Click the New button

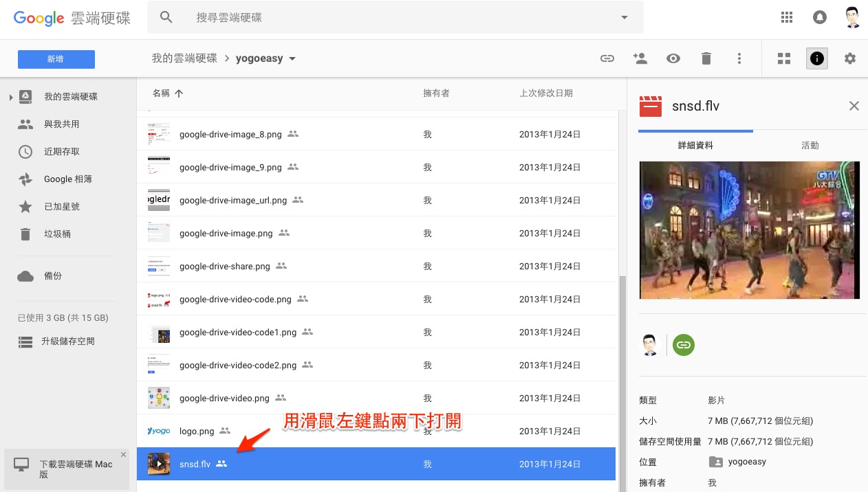point(56,59)
